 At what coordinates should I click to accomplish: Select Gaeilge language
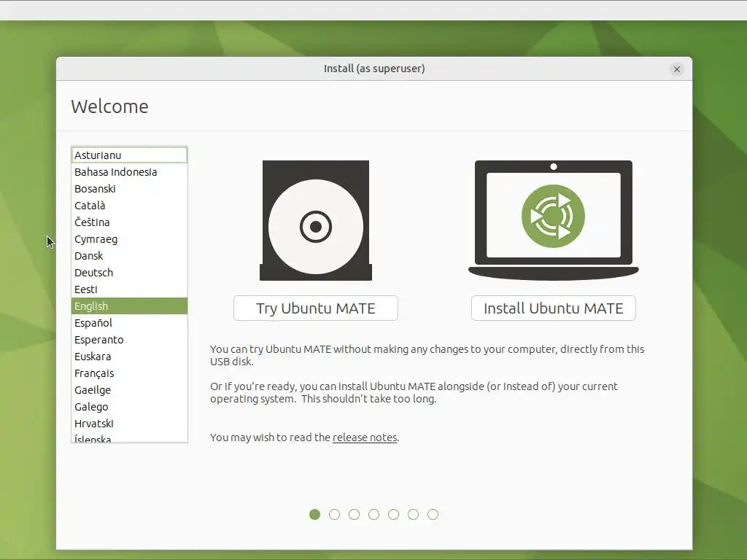pos(129,390)
